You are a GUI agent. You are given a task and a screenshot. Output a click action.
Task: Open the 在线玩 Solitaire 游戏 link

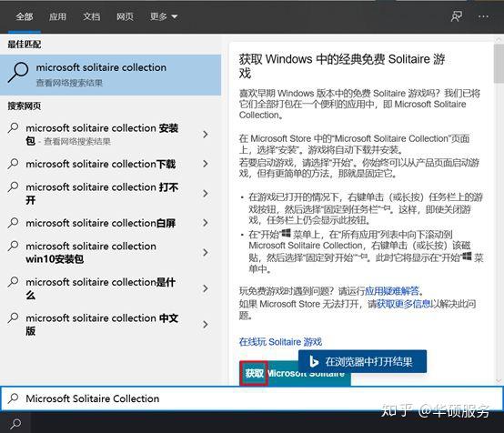click(x=280, y=342)
